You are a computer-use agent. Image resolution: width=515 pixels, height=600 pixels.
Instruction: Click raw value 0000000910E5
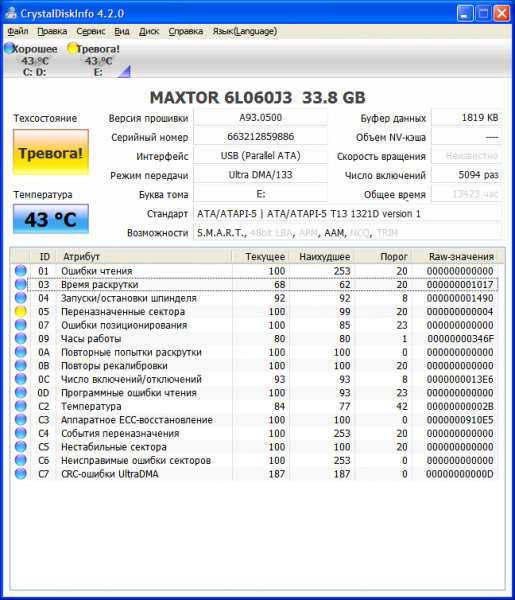(x=460, y=420)
